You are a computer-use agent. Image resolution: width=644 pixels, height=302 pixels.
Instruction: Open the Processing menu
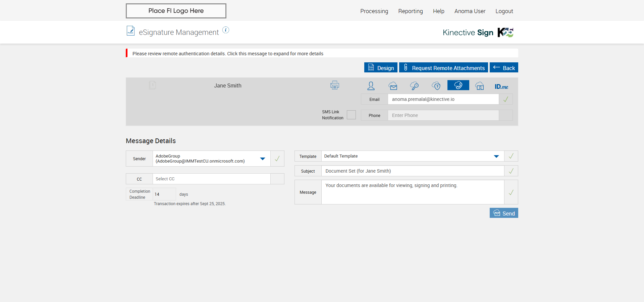tap(374, 11)
